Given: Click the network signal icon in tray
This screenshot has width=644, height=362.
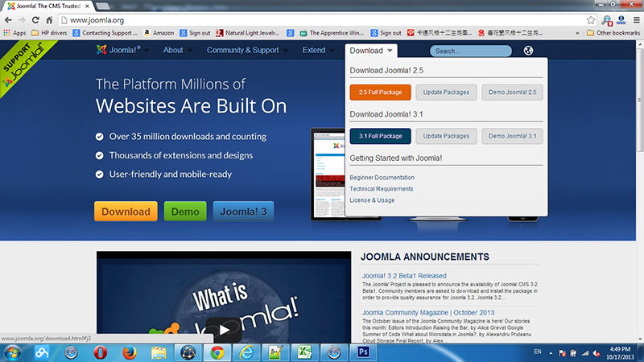Looking at the screenshot, I should click(x=585, y=353).
